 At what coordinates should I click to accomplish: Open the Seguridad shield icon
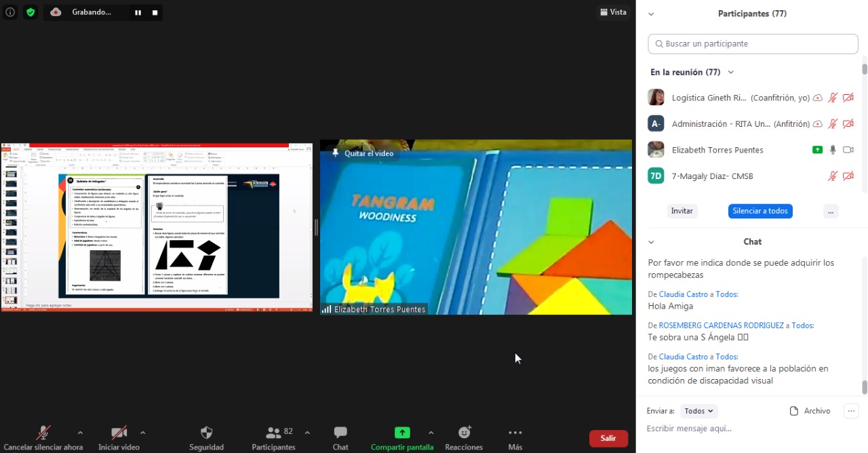click(206, 433)
